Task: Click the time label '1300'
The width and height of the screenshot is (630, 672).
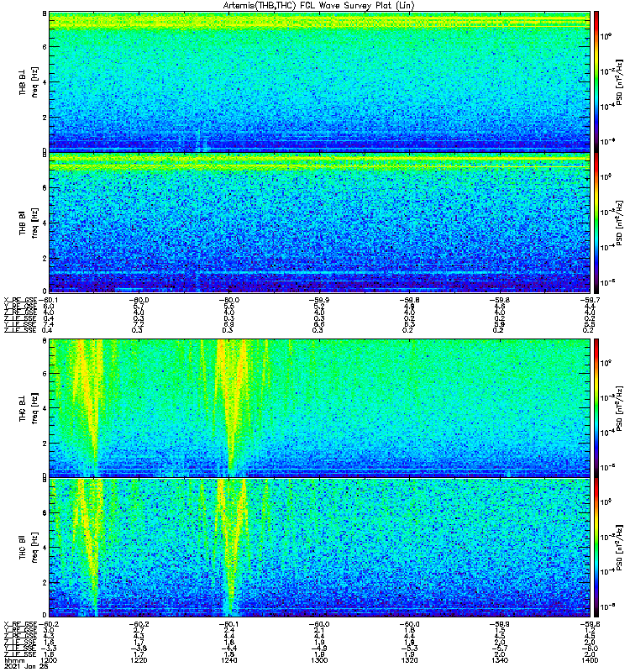Action: 319,660
